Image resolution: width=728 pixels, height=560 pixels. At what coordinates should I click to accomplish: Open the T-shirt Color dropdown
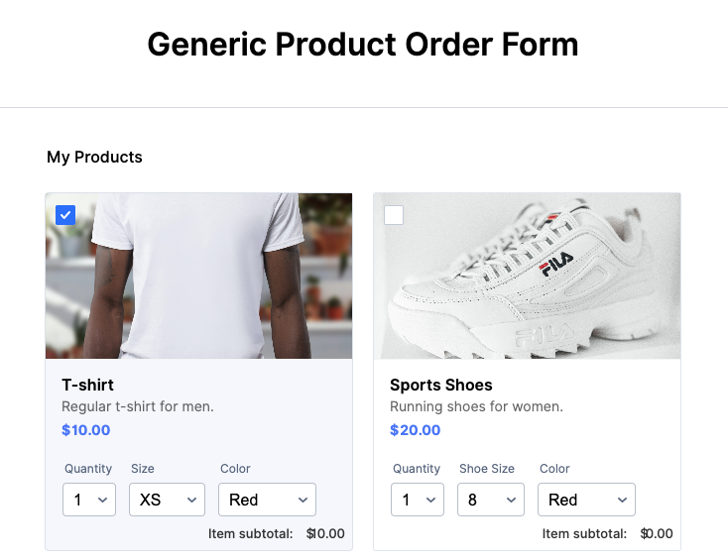point(267,500)
